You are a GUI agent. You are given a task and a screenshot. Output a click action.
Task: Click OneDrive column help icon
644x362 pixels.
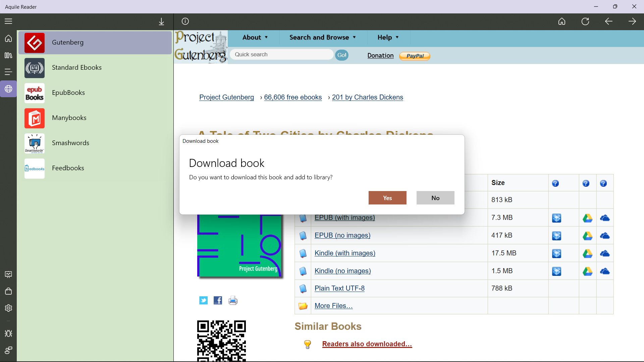(603, 183)
